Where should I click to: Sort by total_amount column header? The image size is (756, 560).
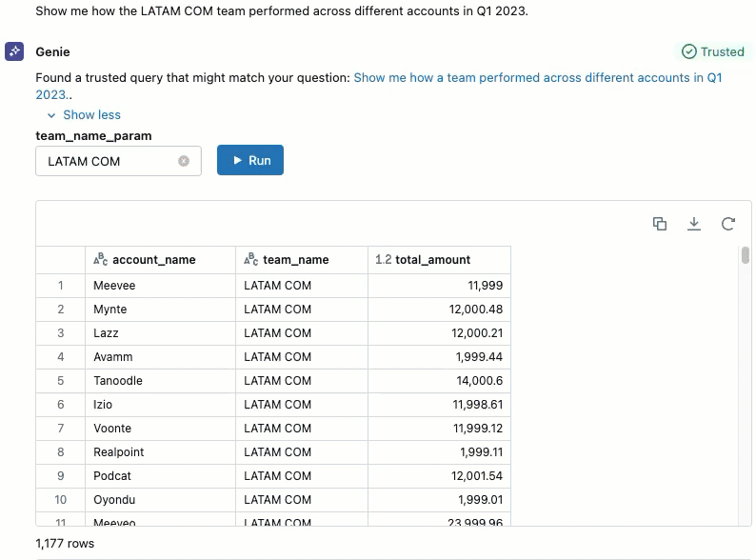(439, 260)
